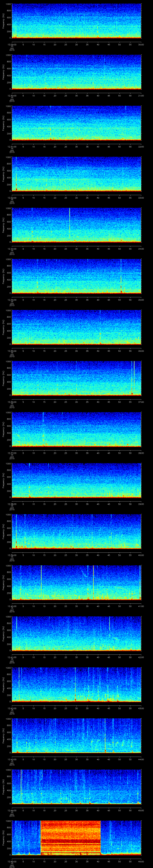The height and width of the screenshot is (868, 153).
Task: Click the '38:00' end time label
Action: coord(141,453)
